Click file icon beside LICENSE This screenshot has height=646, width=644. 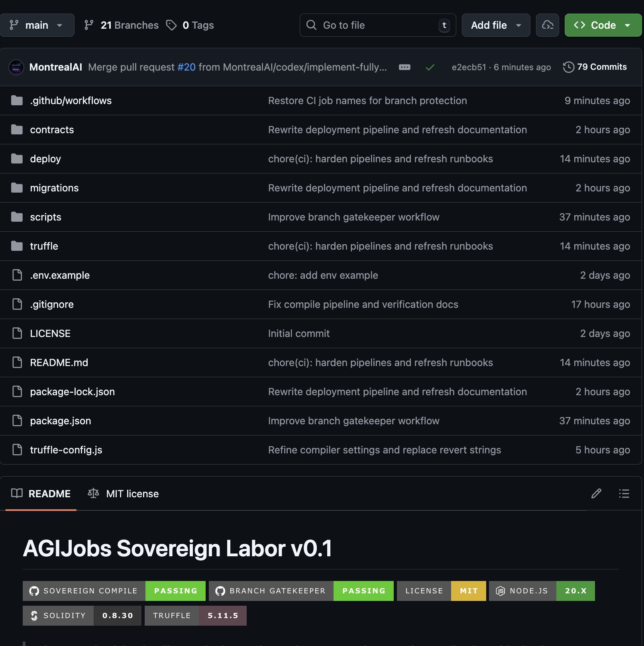(x=17, y=333)
